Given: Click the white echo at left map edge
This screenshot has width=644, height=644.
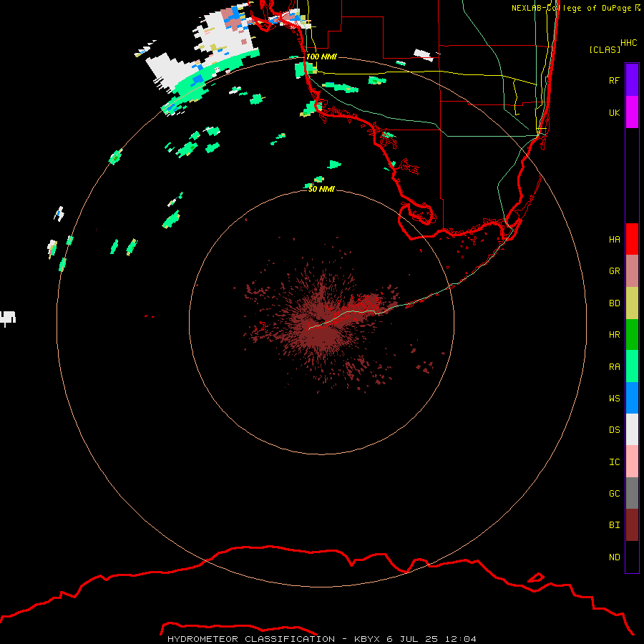Looking at the screenshot, I should coord(7,318).
